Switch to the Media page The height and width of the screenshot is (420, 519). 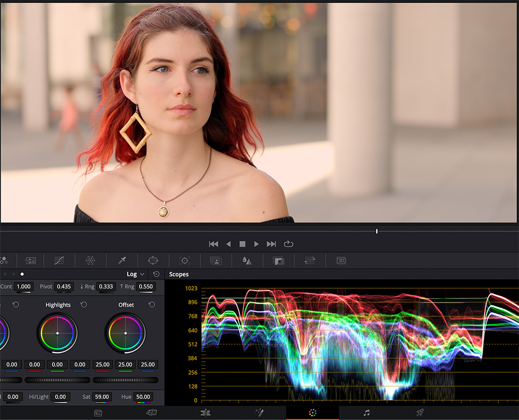point(98,413)
